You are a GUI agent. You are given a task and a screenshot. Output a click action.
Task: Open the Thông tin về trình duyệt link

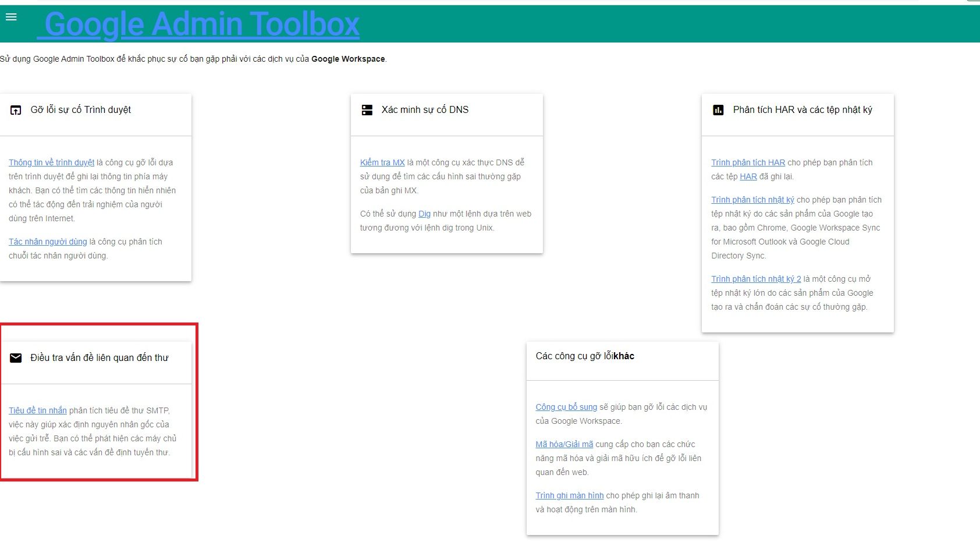pyautogui.click(x=51, y=162)
